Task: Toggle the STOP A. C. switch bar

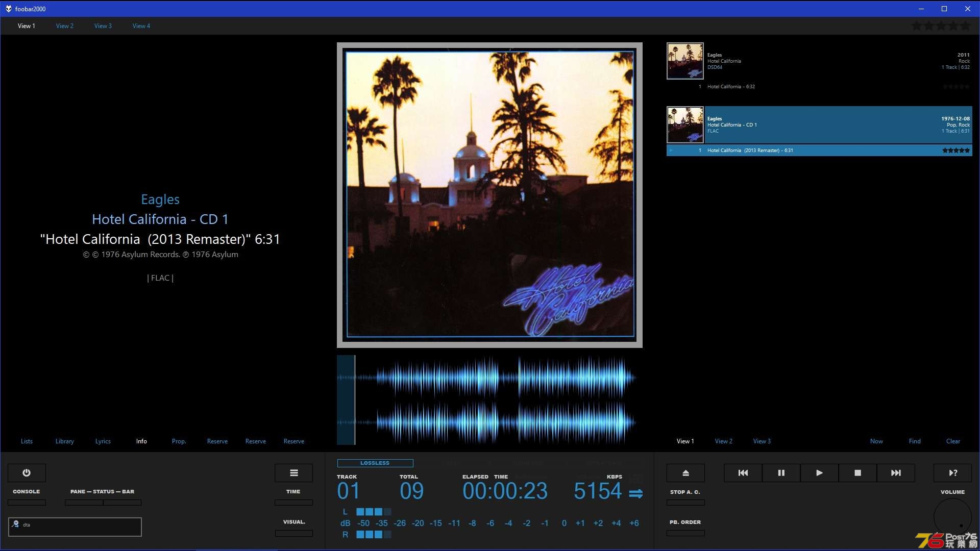Action: click(x=685, y=503)
